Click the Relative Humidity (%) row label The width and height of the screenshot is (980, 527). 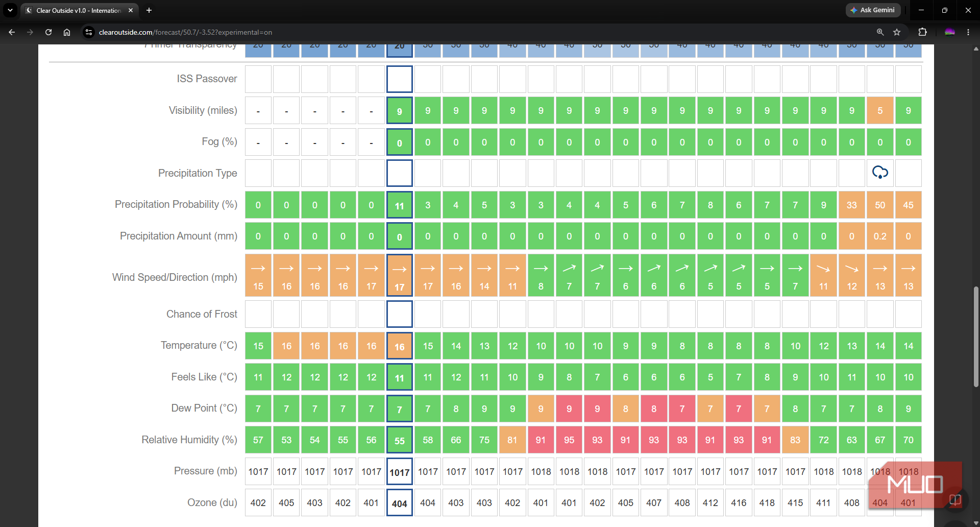click(x=189, y=440)
